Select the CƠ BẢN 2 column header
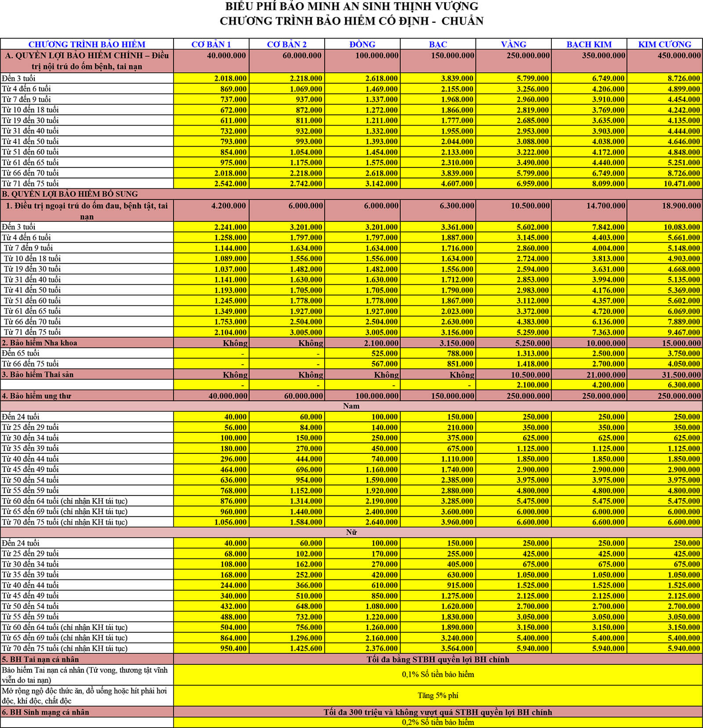Image resolution: width=703 pixels, height=728 pixels. 287,44
